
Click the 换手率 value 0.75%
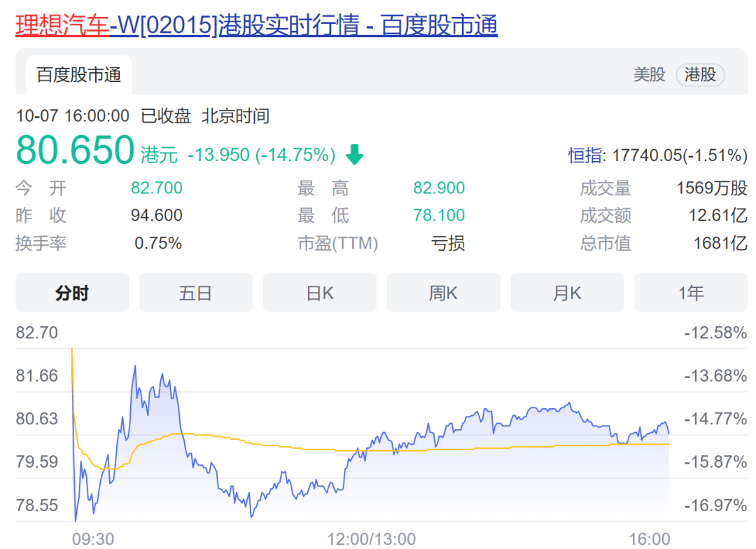click(158, 243)
